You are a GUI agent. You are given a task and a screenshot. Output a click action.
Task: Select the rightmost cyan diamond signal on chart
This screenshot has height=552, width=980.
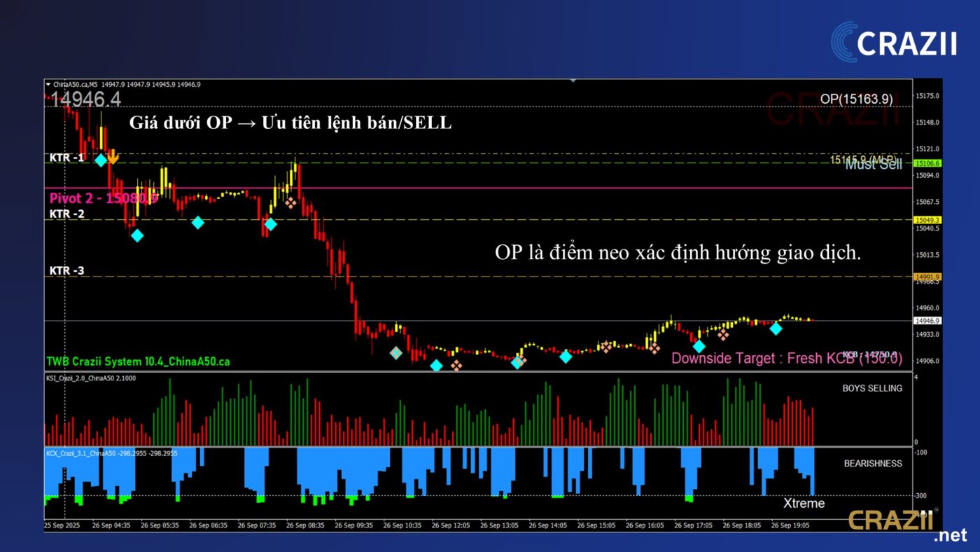point(776,329)
